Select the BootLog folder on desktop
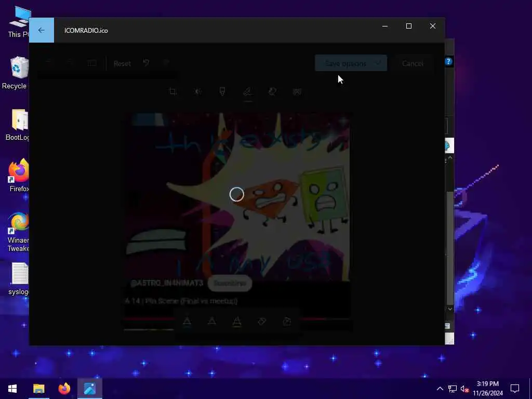 (17, 125)
